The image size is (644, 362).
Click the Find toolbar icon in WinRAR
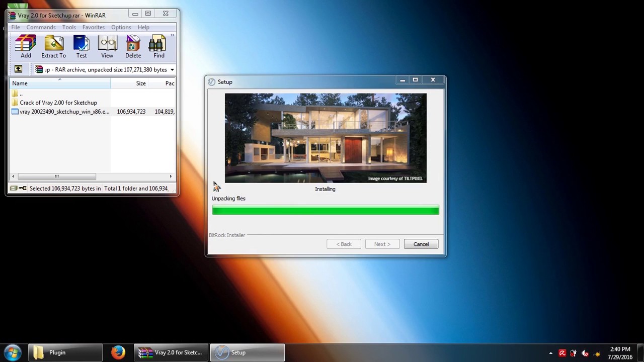tap(159, 47)
